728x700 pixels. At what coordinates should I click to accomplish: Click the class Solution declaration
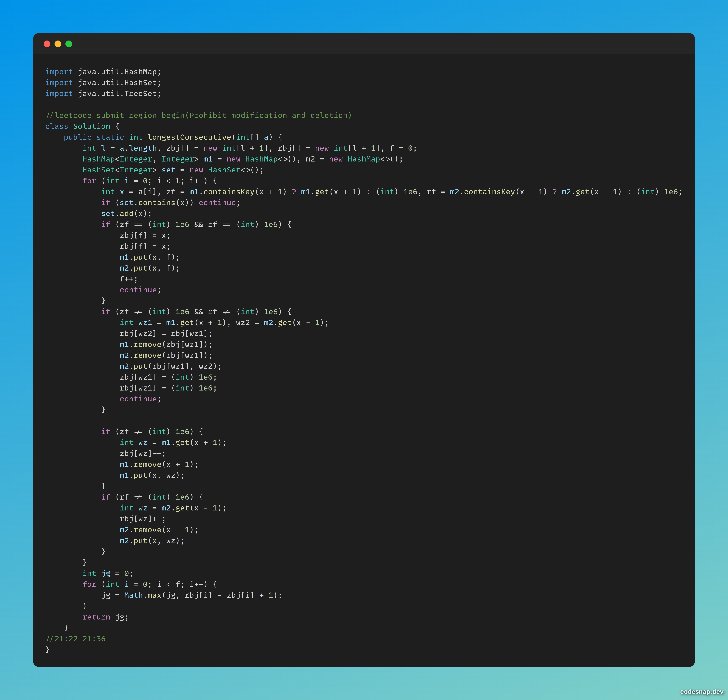tap(82, 126)
